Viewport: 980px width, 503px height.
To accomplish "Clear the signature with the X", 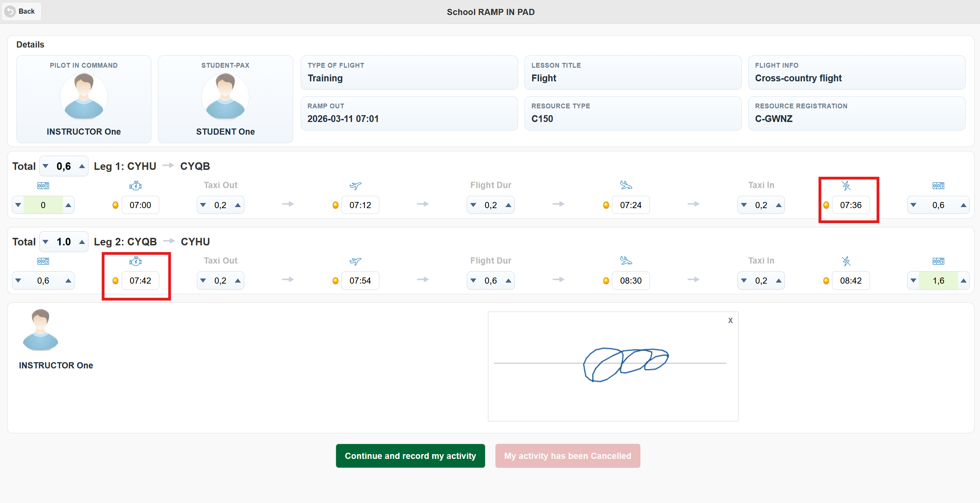I will (730, 321).
